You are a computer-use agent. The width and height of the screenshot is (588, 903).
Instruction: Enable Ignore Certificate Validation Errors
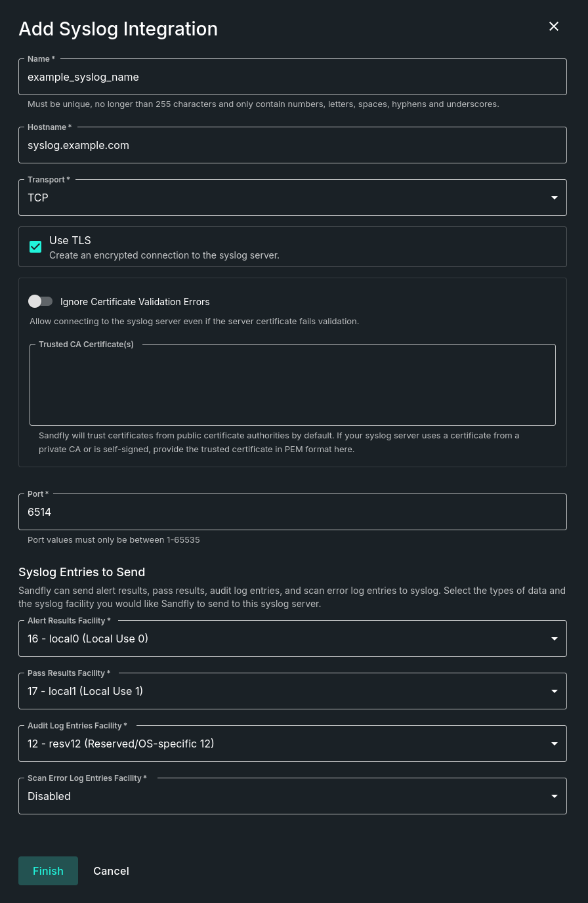tap(41, 301)
